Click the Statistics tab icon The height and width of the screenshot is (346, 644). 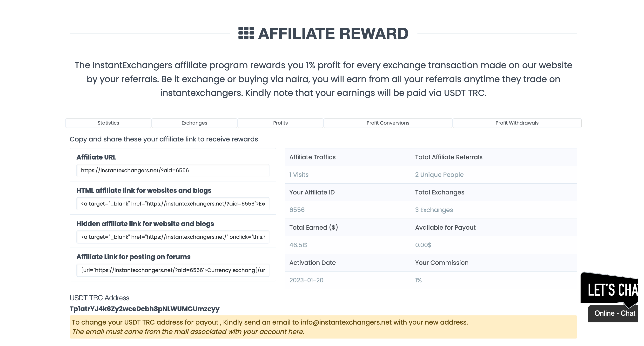(108, 123)
